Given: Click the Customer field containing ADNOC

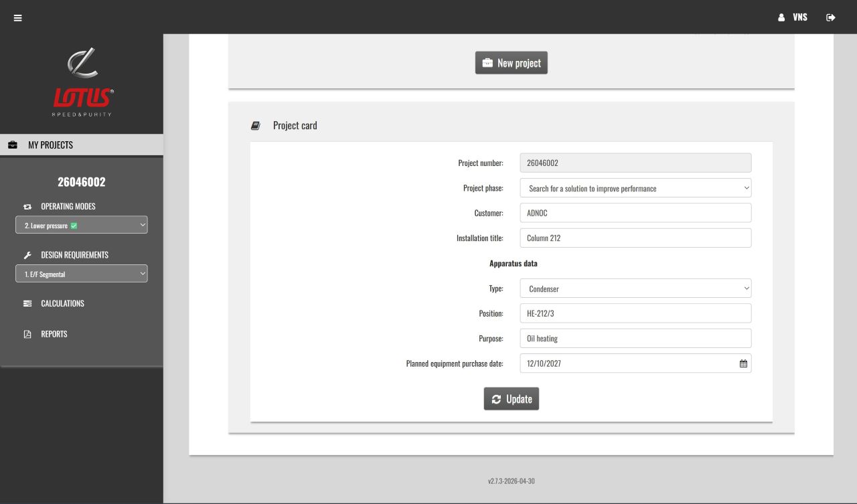Looking at the screenshot, I should pyautogui.click(x=635, y=213).
